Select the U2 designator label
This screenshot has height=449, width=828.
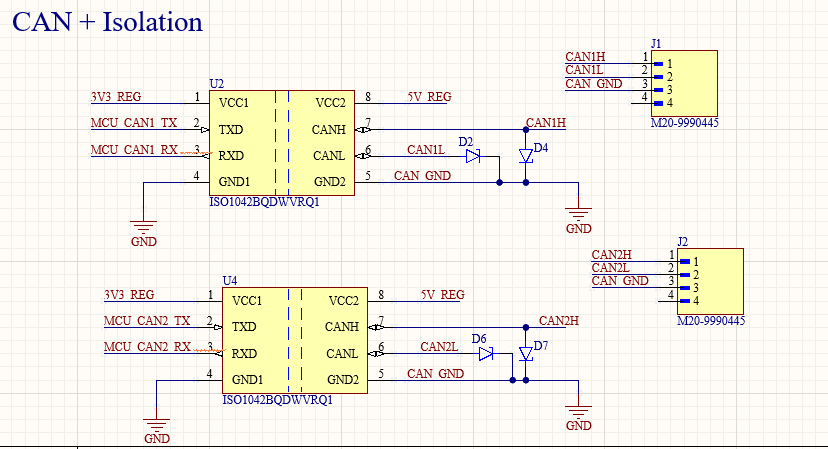pos(217,84)
